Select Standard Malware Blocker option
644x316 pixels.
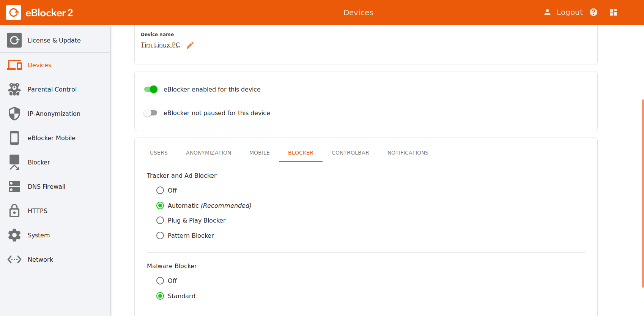(x=160, y=296)
